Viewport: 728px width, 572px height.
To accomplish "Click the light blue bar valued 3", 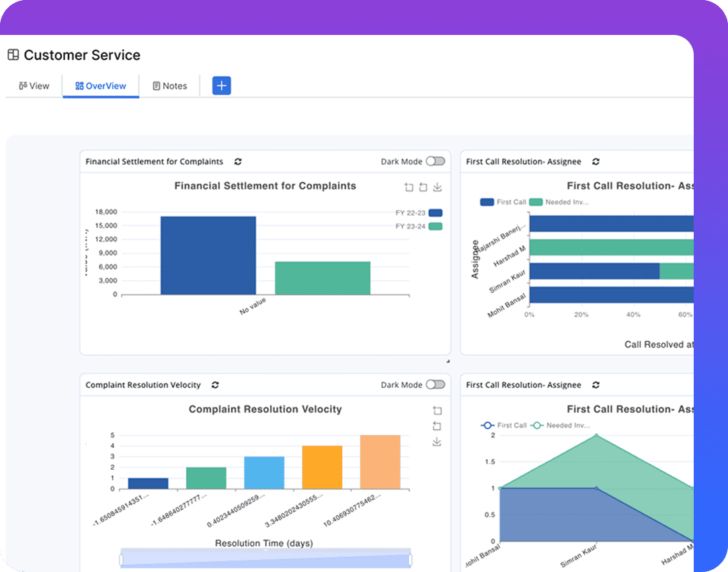I will (264, 473).
